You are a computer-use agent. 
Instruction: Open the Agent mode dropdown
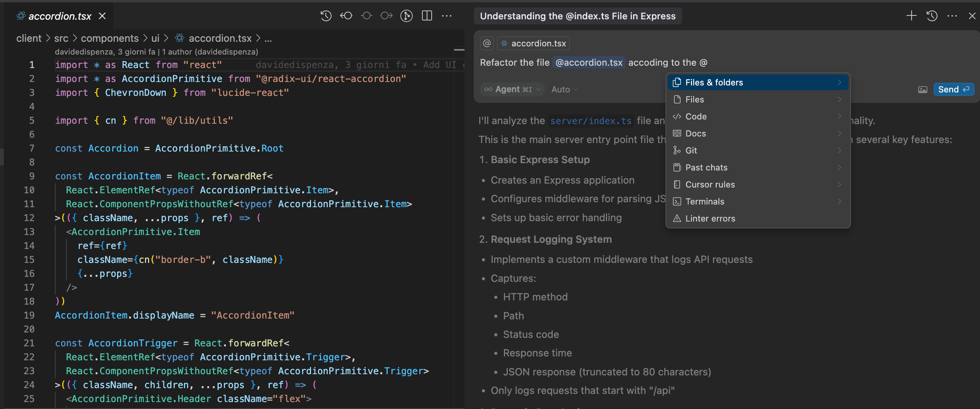coord(512,89)
